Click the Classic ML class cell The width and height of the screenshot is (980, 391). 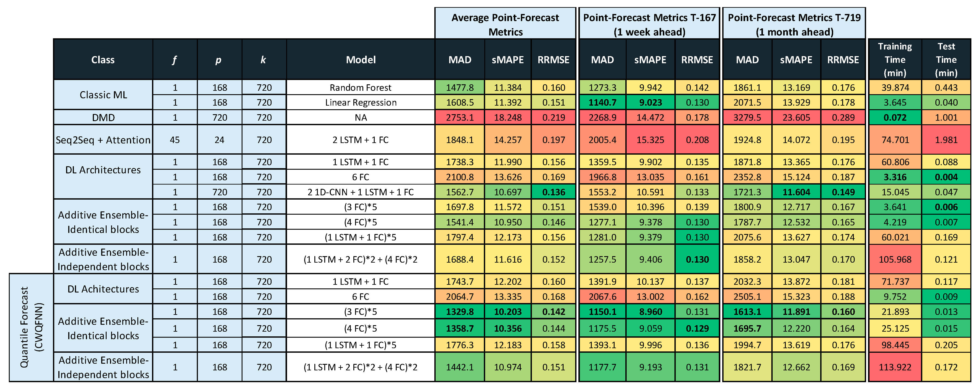point(103,95)
